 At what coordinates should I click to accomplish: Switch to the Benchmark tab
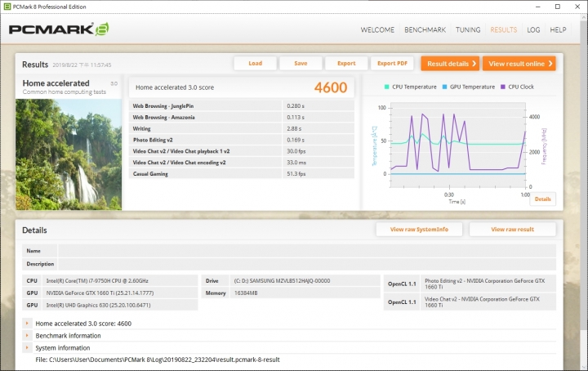click(425, 29)
